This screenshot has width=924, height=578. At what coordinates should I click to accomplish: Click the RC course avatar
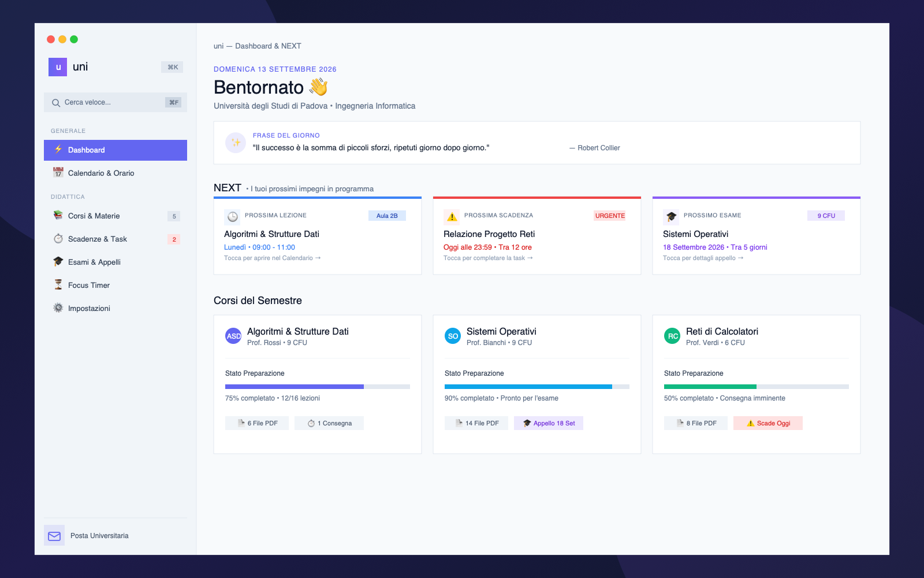pyautogui.click(x=672, y=336)
